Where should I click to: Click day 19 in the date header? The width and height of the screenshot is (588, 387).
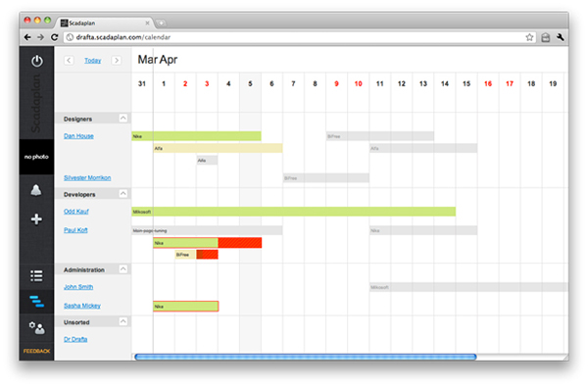click(553, 83)
